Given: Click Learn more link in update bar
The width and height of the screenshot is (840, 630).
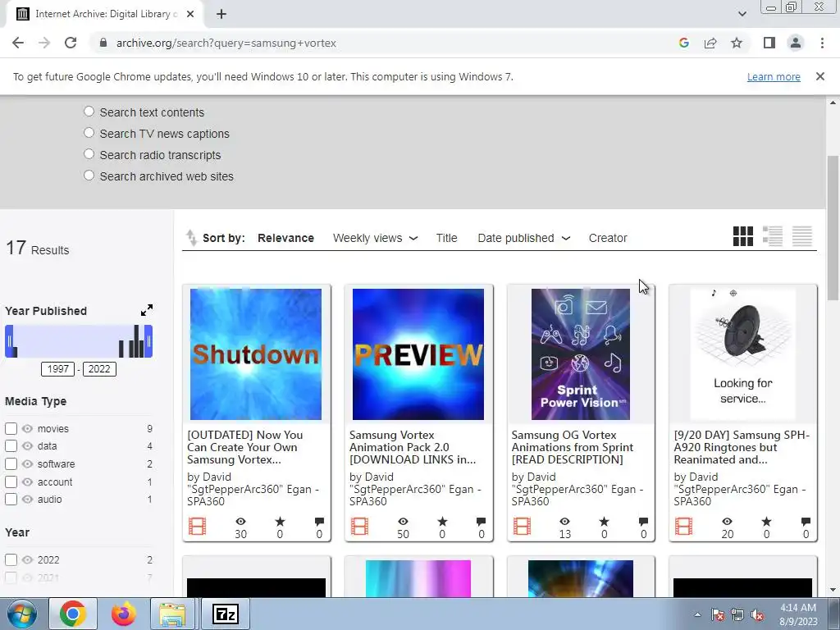Looking at the screenshot, I should pos(773,76).
